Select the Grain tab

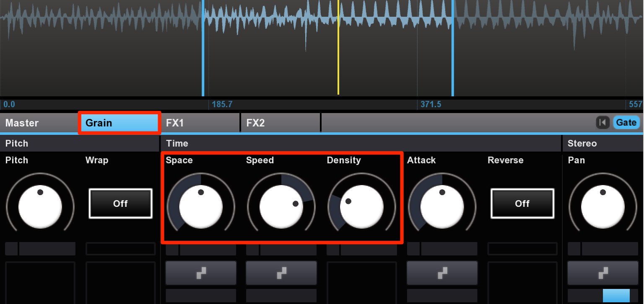[119, 123]
